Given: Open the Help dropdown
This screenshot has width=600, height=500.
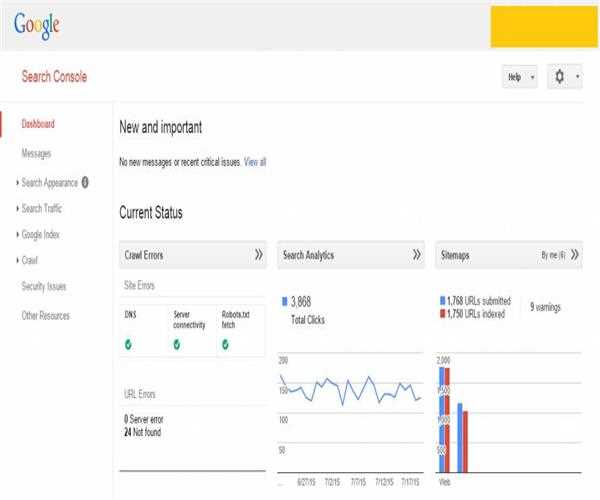Looking at the screenshot, I should [519, 77].
